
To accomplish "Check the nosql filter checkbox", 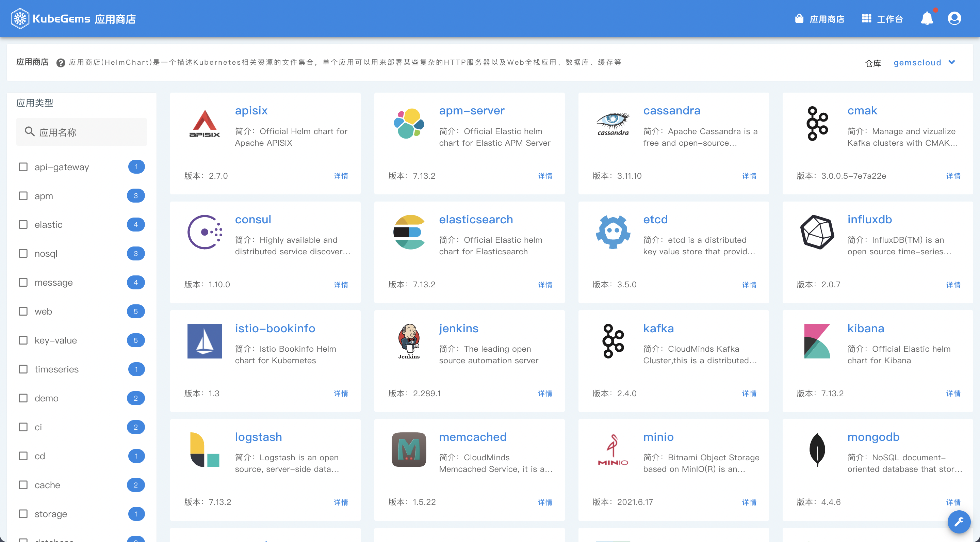I will point(23,254).
